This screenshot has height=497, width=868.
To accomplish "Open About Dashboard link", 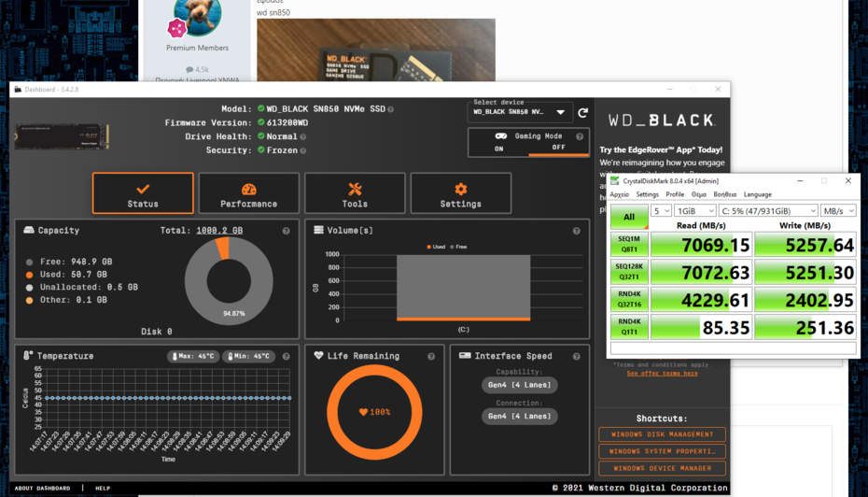I will point(43,489).
